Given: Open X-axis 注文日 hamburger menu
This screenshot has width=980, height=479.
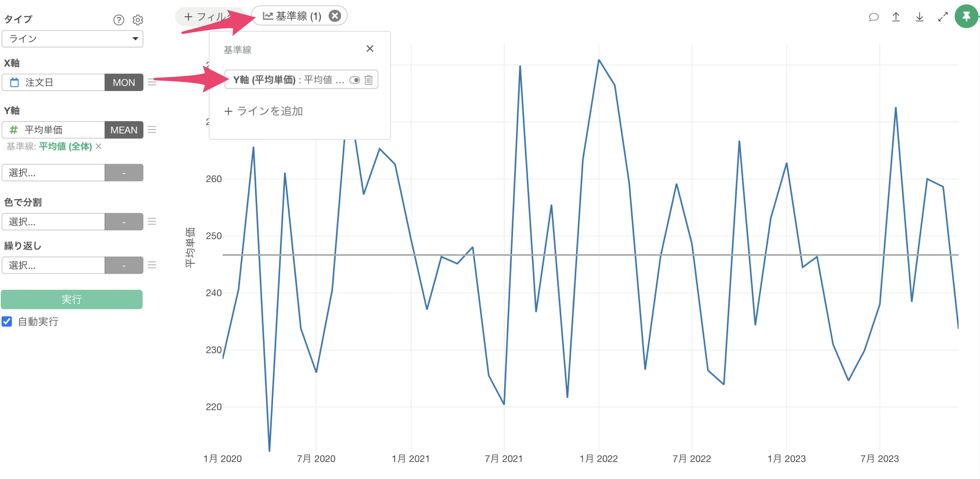Looking at the screenshot, I should tap(152, 82).
